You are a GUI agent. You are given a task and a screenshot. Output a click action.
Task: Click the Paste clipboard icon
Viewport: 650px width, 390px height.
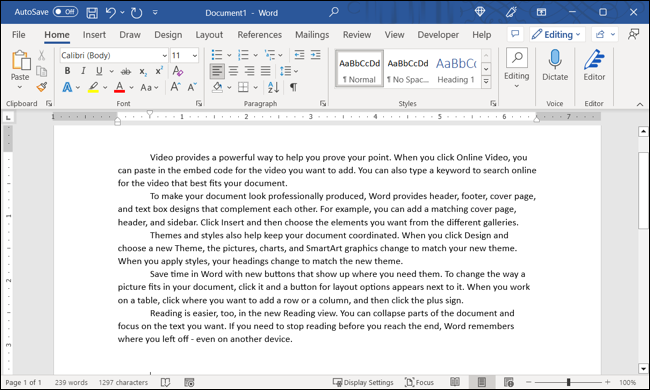click(21, 61)
